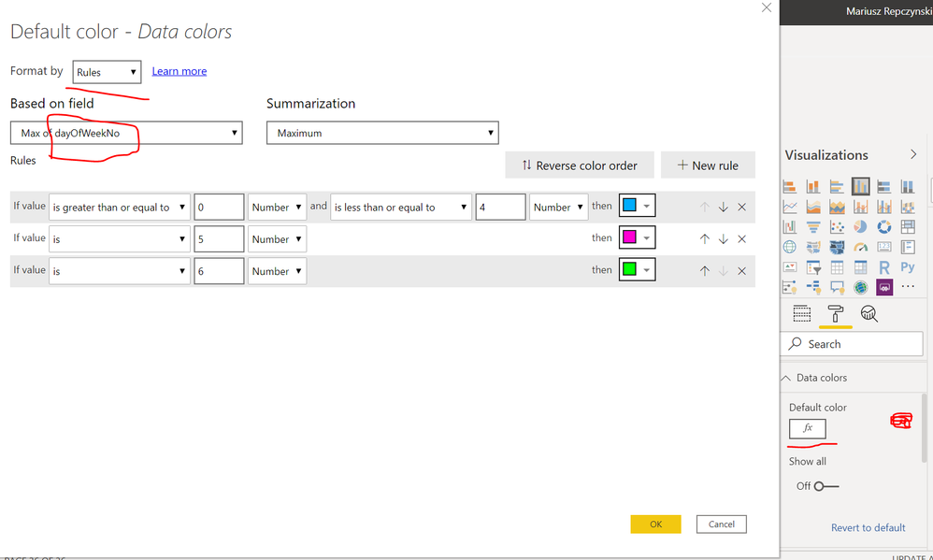Switch to the Analytics magnifier tab
This screenshot has width=933, height=560.
coord(868,313)
